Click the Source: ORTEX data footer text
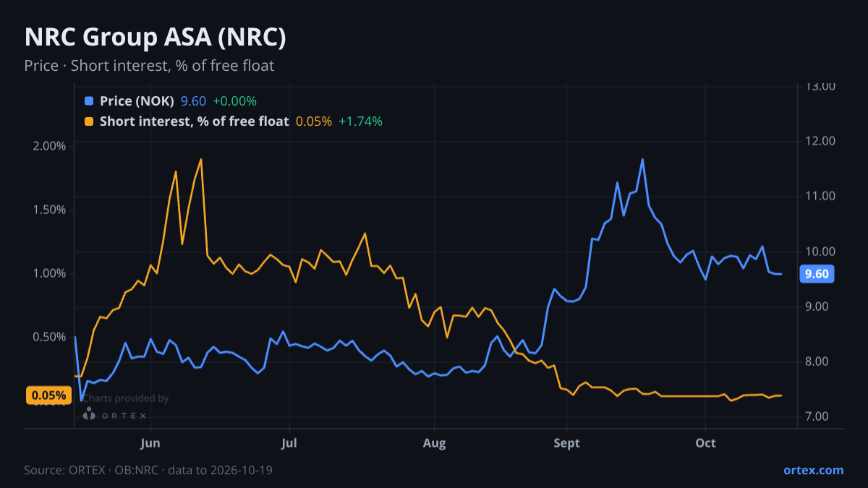This screenshot has width=868, height=488. tap(148, 470)
